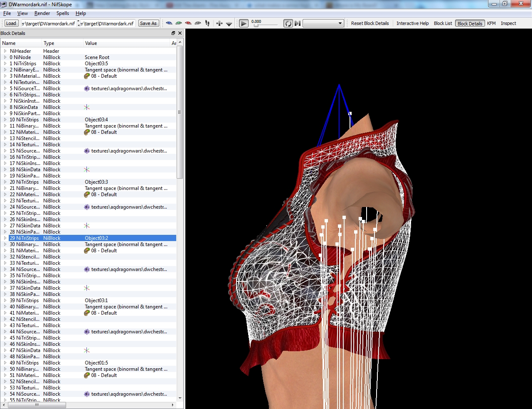
Task: Sort by the Value column header
Action: point(127,43)
